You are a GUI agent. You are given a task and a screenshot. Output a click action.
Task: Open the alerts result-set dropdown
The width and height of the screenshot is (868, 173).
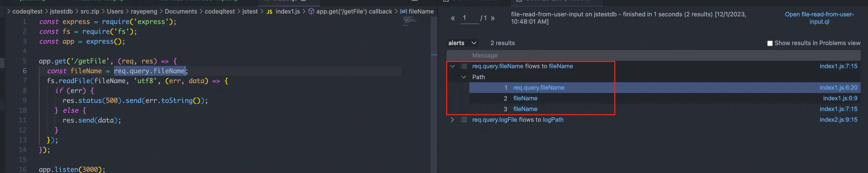[x=462, y=43]
